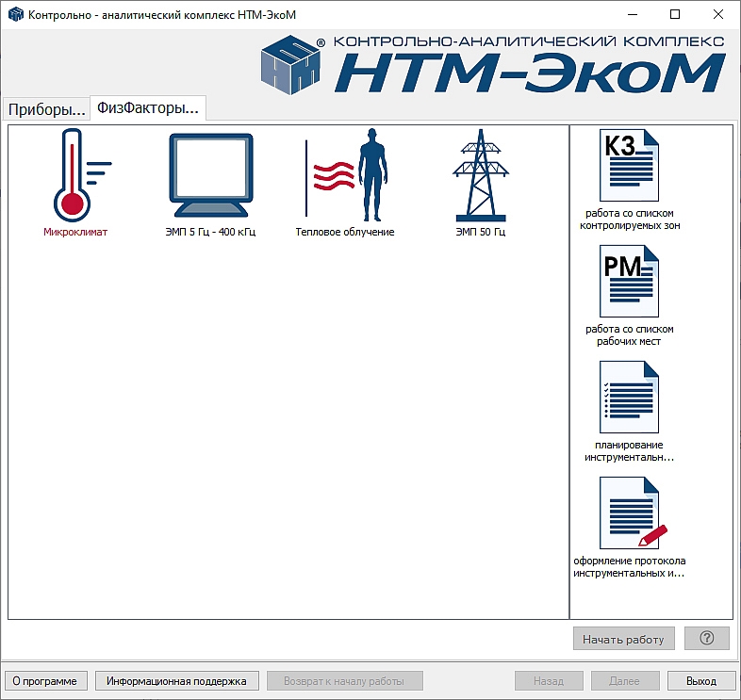The height and width of the screenshot is (700, 741).
Task: Click the Начать работу button
Action: 623,639
